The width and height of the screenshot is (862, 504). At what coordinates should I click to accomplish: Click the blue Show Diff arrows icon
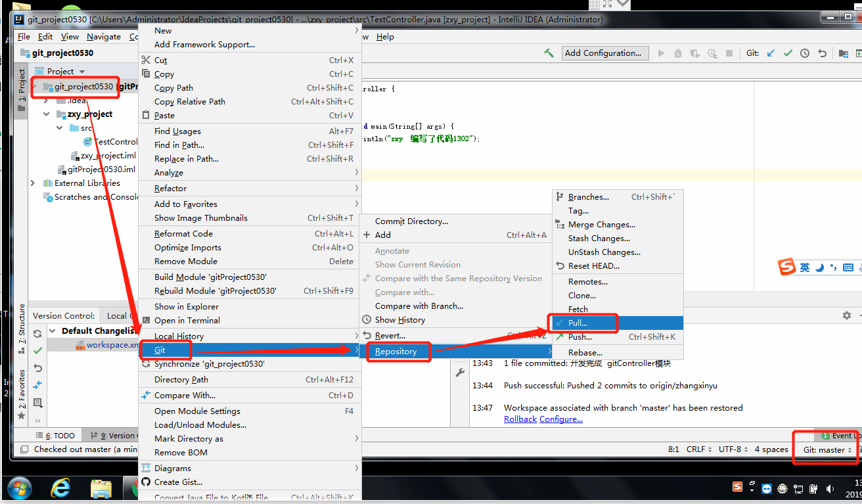[x=37, y=385]
